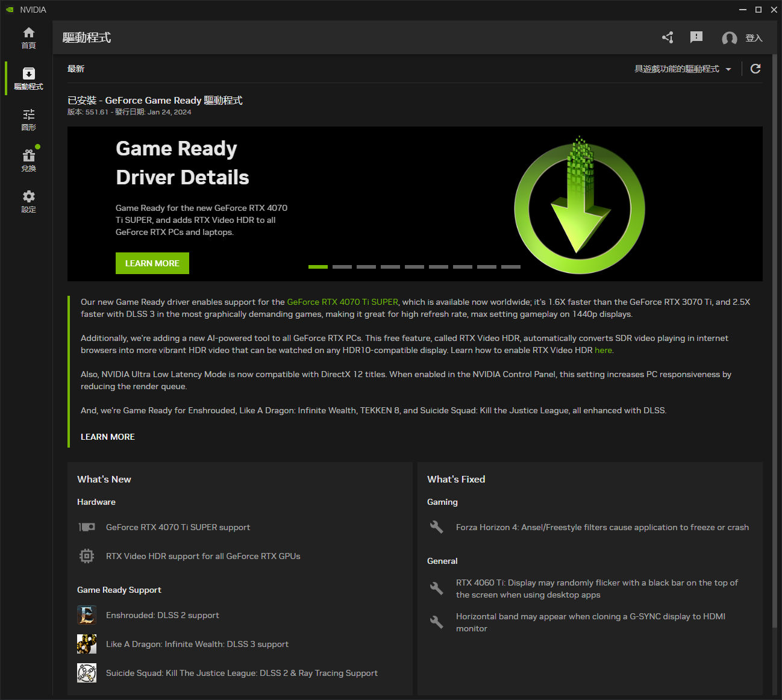Select the second carousel indicator dot
The width and height of the screenshot is (782, 700).
tap(342, 266)
